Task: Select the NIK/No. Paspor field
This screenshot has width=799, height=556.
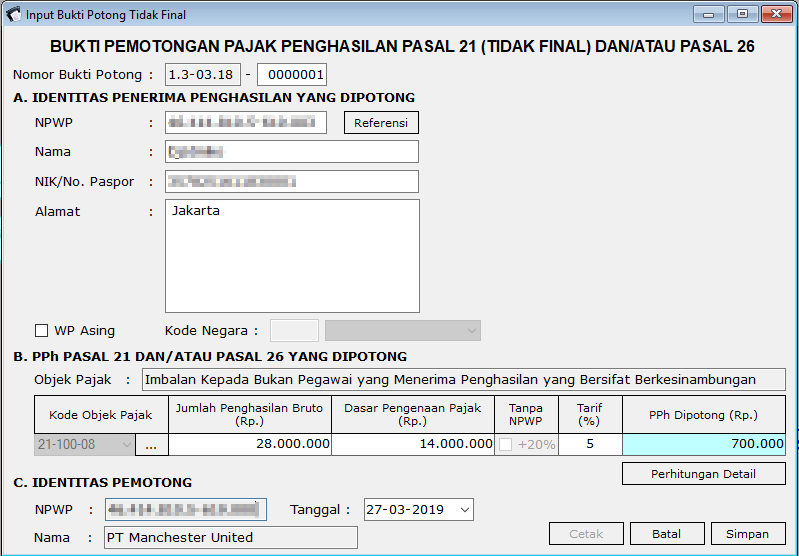Action: (x=292, y=181)
